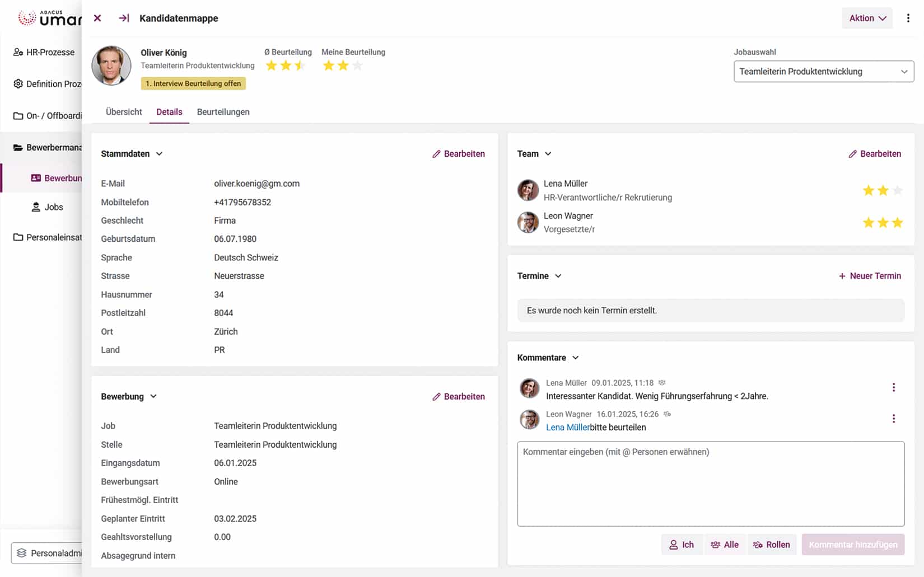
Task: Edit the Stammdaten via pencil icon
Action: (436, 153)
